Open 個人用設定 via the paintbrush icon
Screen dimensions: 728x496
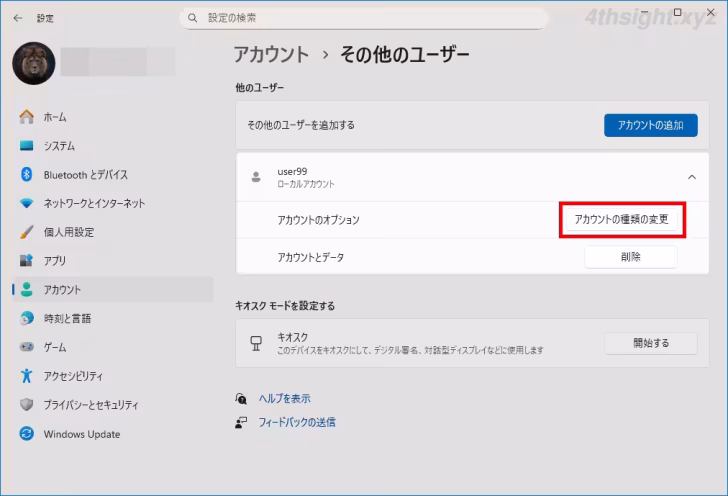(27, 232)
